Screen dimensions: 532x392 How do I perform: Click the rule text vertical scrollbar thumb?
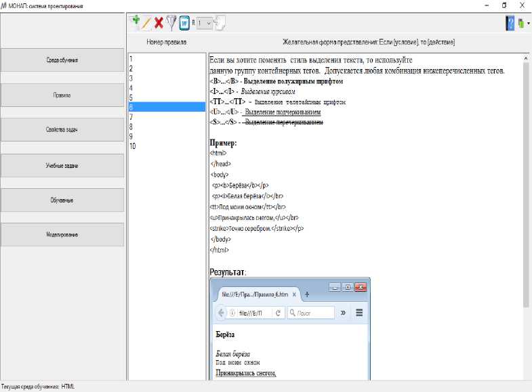526,185
